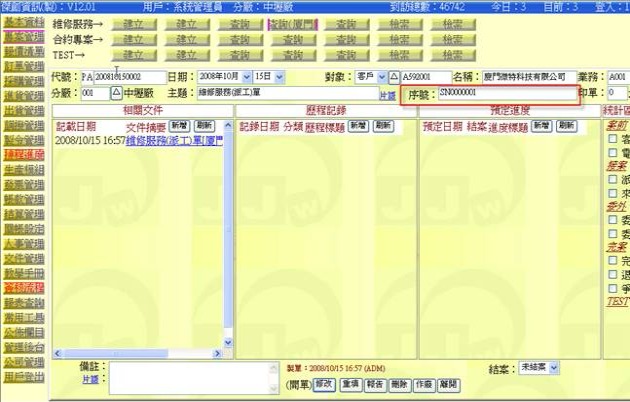Click 新增 in the 預定進度 panel
Screen dimensions: 630x402
pyautogui.click(x=540, y=127)
